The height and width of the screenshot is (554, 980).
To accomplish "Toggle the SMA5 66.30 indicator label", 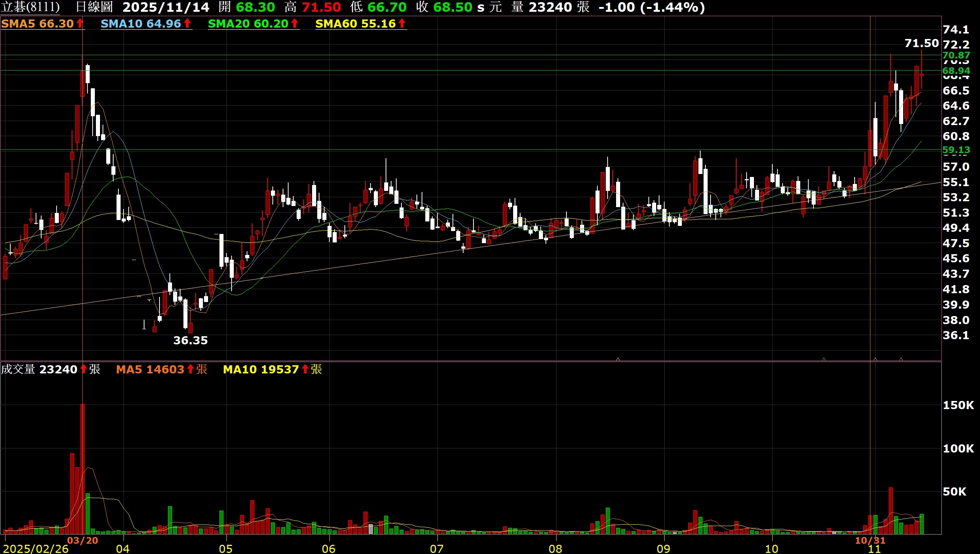I will point(37,24).
